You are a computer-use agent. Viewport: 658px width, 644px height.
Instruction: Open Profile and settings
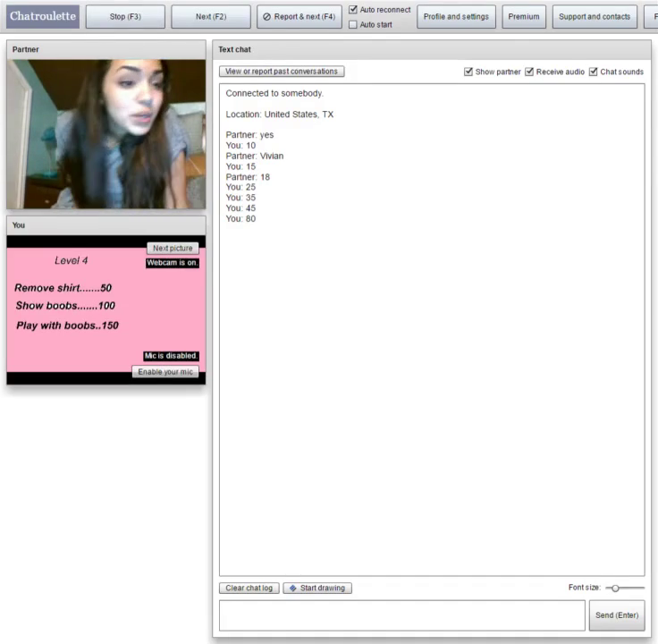pos(456,16)
